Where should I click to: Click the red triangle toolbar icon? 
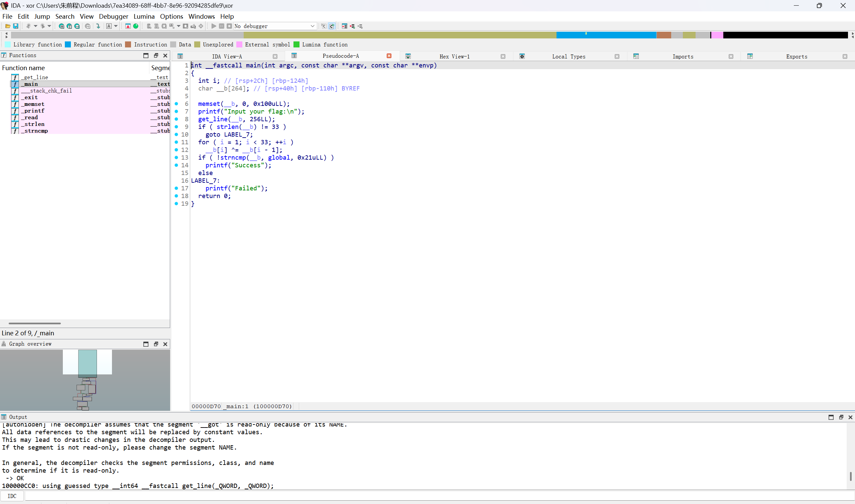coord(128,26)
